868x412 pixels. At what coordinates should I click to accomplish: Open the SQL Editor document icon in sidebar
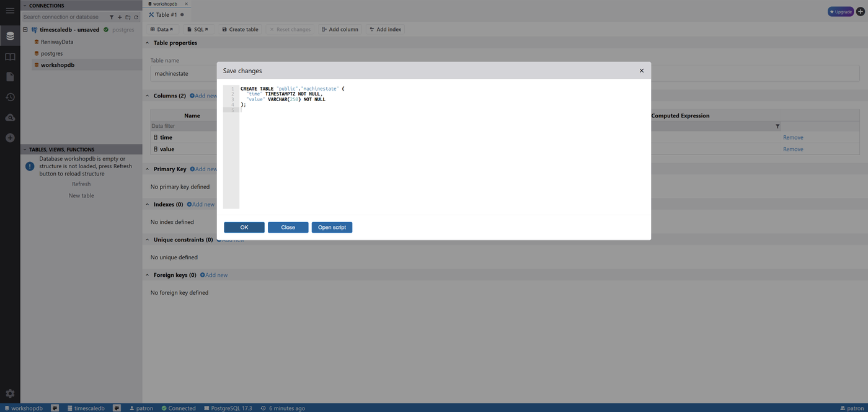coord(10,76)
